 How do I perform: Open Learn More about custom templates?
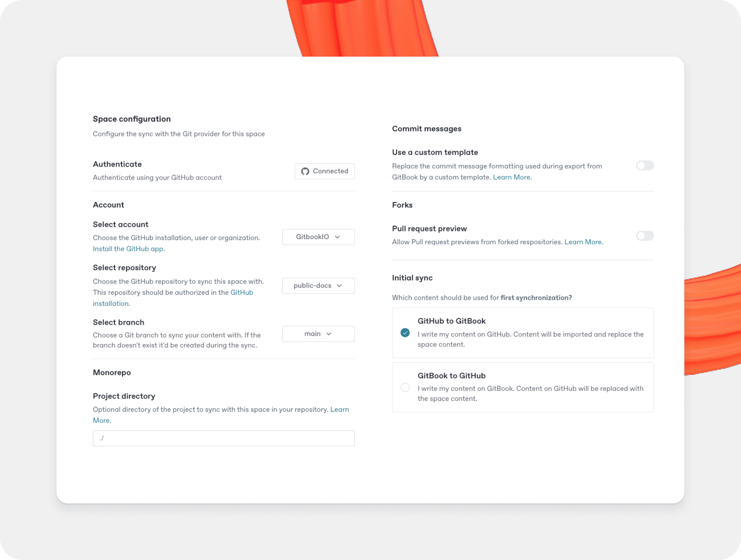512,177
